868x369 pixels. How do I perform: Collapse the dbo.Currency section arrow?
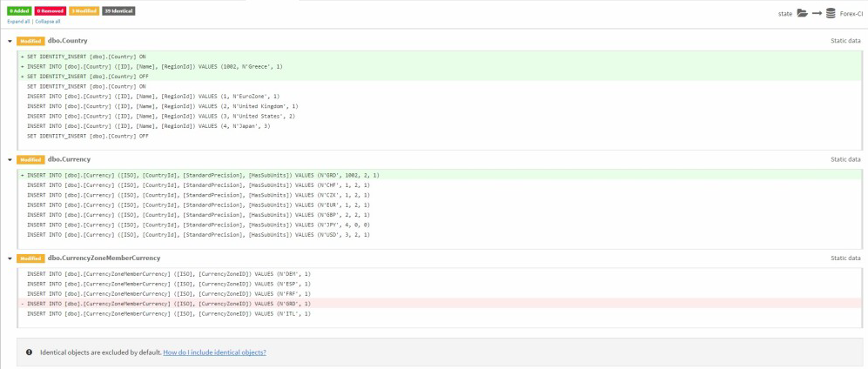click(x=10, y=160)
